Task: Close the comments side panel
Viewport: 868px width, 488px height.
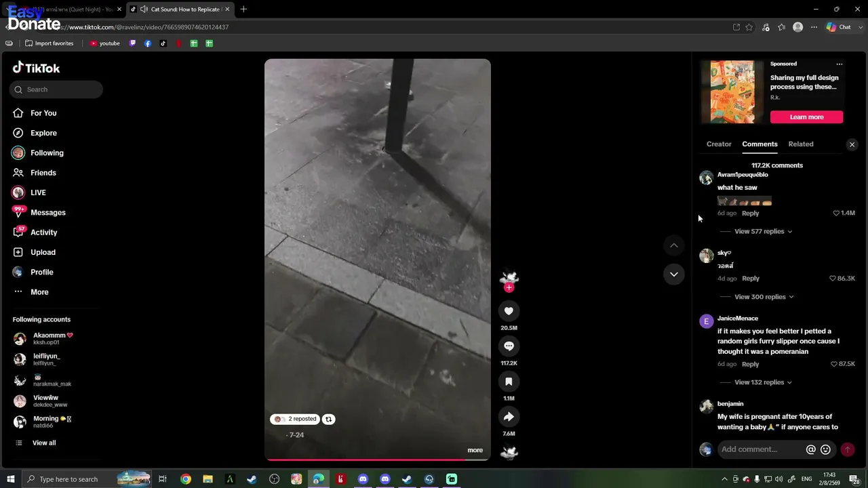Action: 852,144
